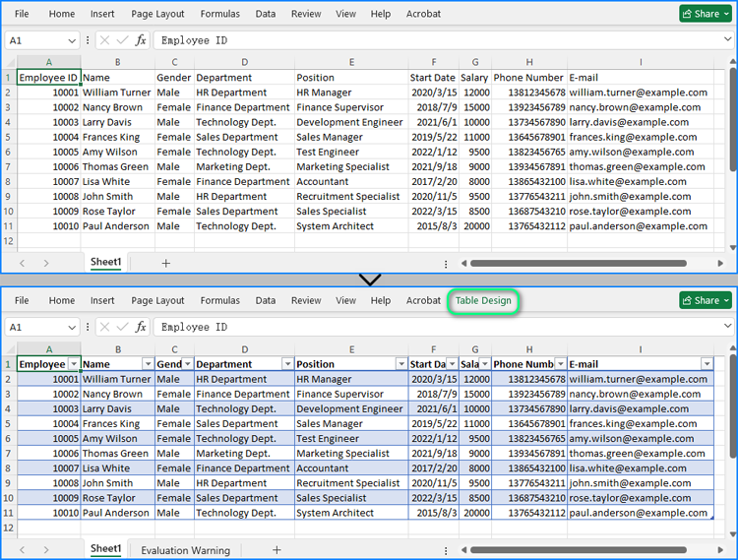
Task: Click next sheet arrow in bottom window
Action: pyautogui.click(x=46, y=550)
